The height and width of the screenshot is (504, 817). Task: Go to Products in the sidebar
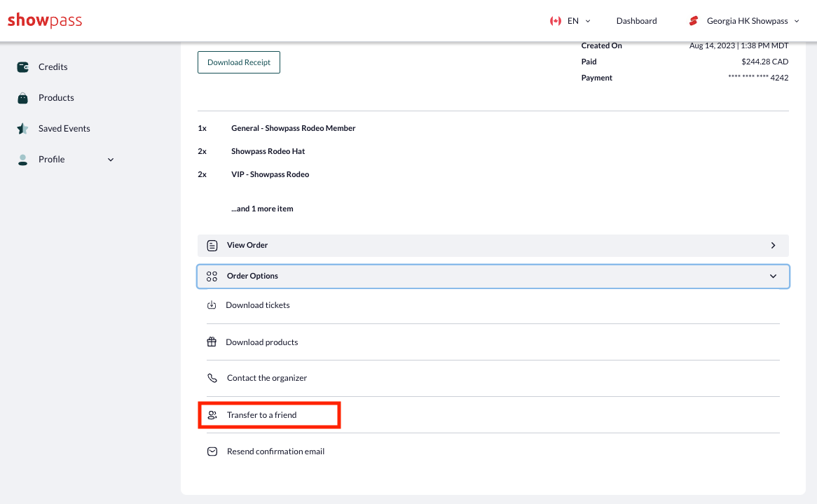56,98
